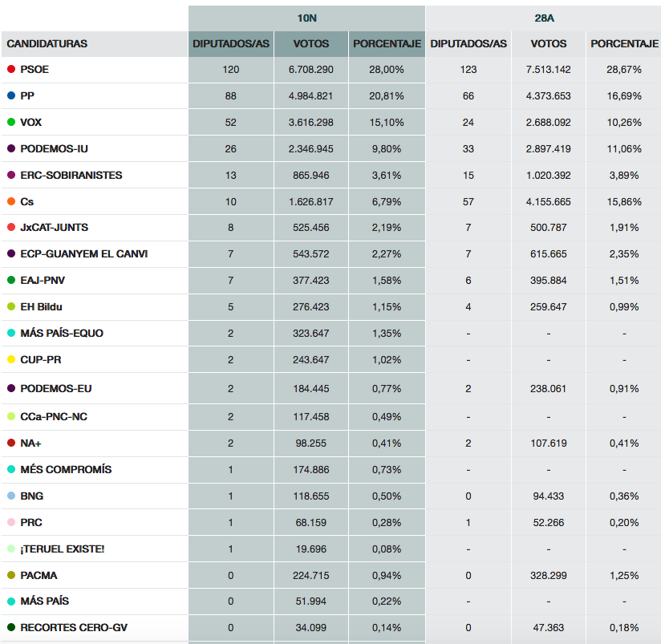Click JxCAT-JUNTS 10N votes 525.456
The image size is (661, 644).
point(311,228)
